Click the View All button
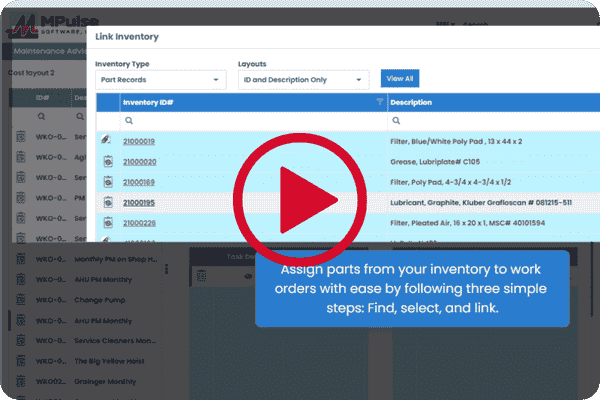Viewport: 600px width, 400px height. (400, 78)
